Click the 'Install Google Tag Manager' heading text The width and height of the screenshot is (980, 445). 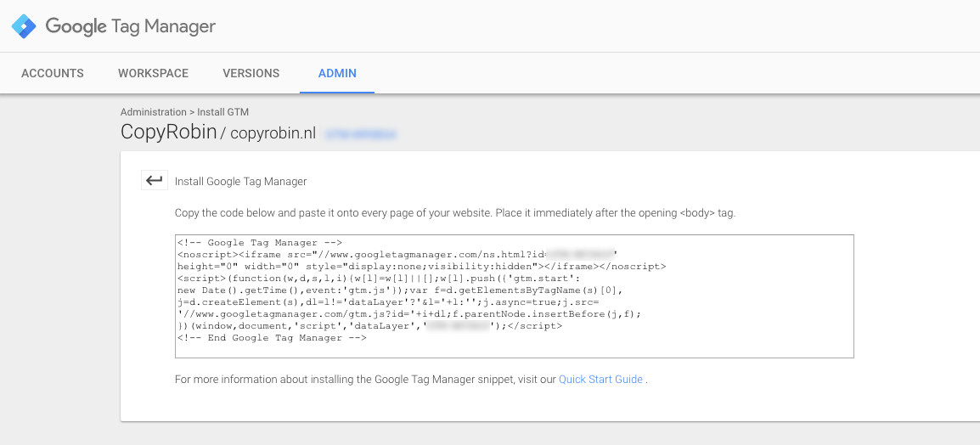click(x=240, y=181)
